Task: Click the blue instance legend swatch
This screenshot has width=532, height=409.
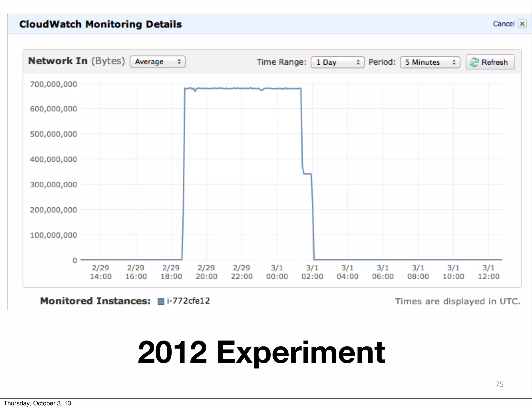Action: pyautogui.click(x=161, y=301)
